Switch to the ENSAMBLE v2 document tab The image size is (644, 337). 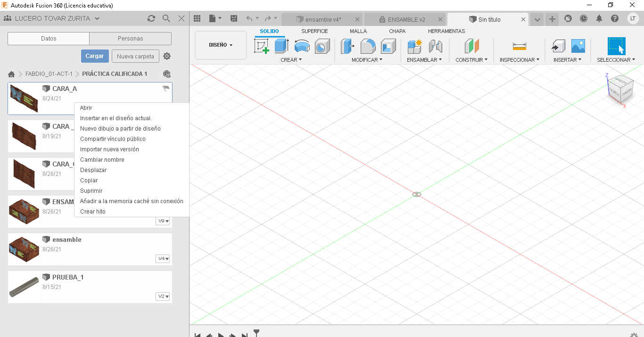[405, 19]
